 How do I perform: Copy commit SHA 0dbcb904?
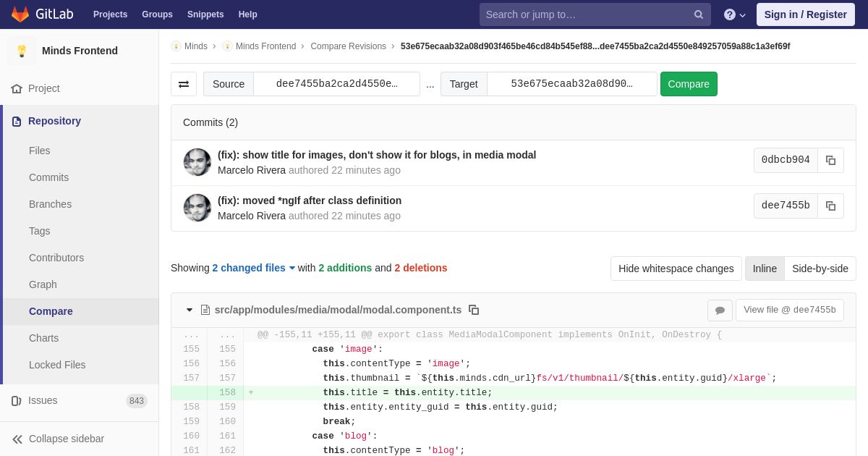831,161
